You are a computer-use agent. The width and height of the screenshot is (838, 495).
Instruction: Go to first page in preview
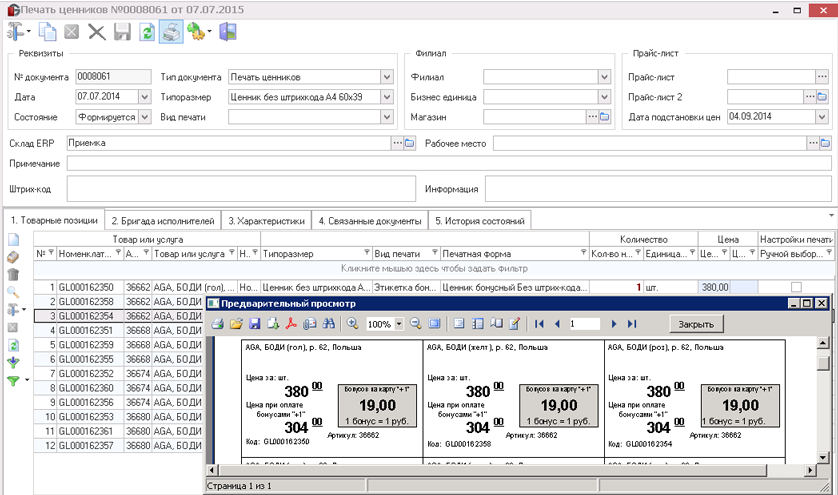[539, 324]
